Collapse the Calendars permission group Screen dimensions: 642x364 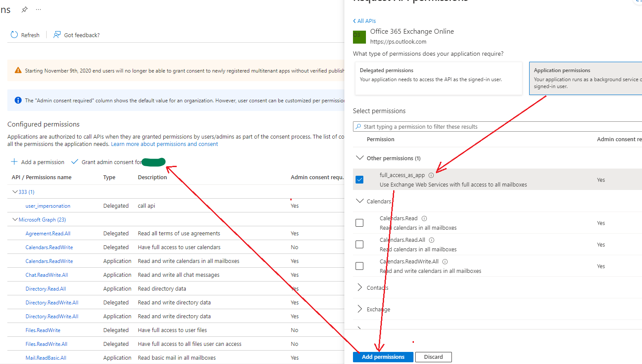point(359,201)
